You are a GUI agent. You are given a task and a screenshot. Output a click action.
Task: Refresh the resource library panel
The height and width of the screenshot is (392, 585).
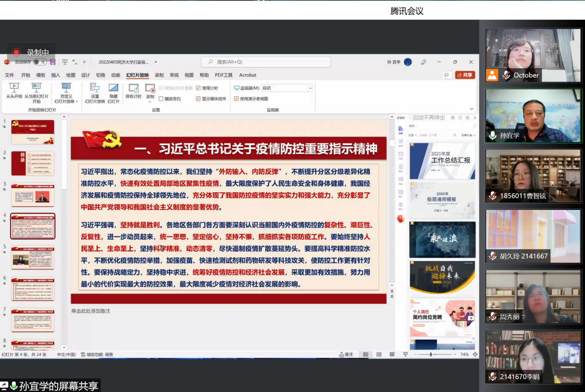point(460,118)
